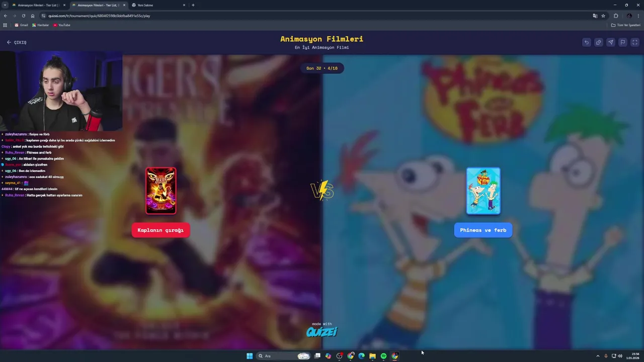The height and width of the screenshot is (362, 644).
Task: Open Microsoft Edge from the taskbar
Action: [x=361, y=356]
